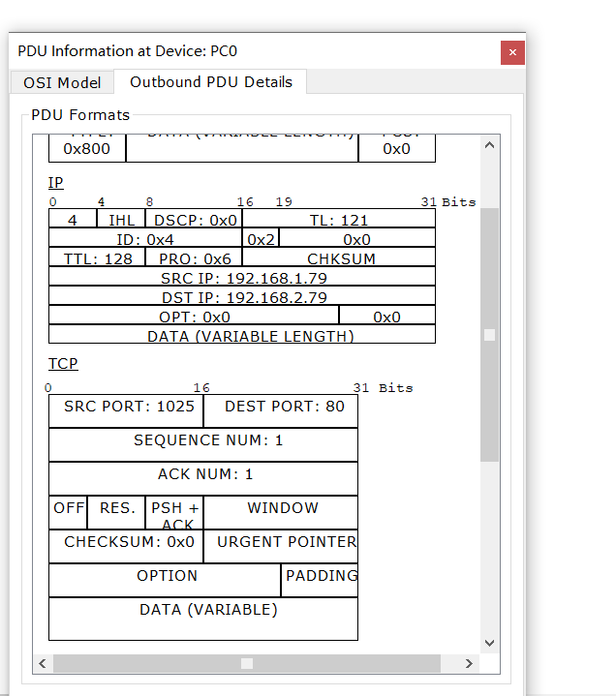Click the SRC PORT: 1025 field

[x=126, y=411]
